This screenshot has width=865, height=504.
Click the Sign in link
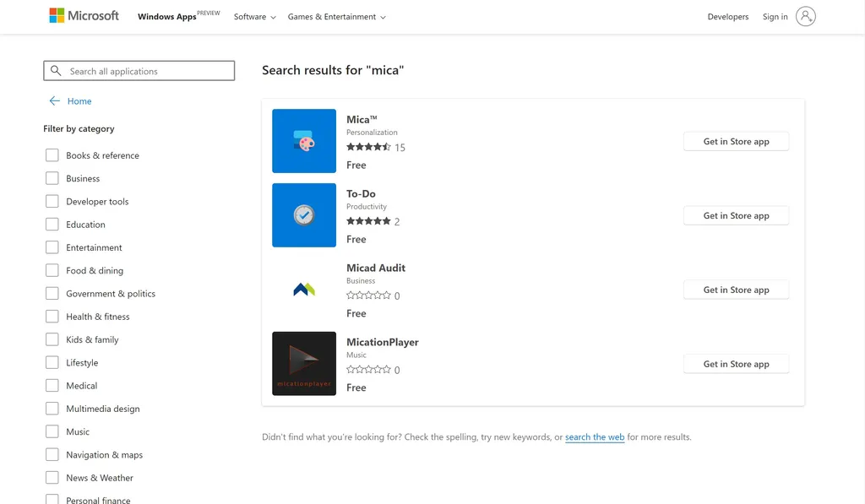click(x=775, y=17)
